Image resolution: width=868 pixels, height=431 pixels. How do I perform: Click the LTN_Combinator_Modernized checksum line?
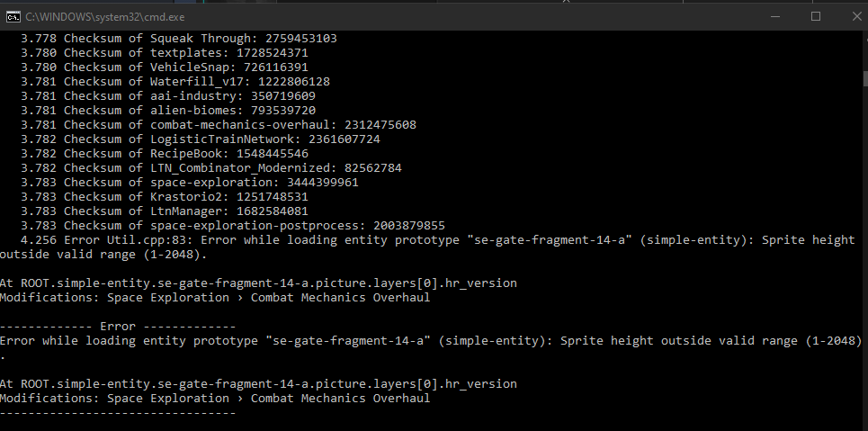(x=211, y=168)
